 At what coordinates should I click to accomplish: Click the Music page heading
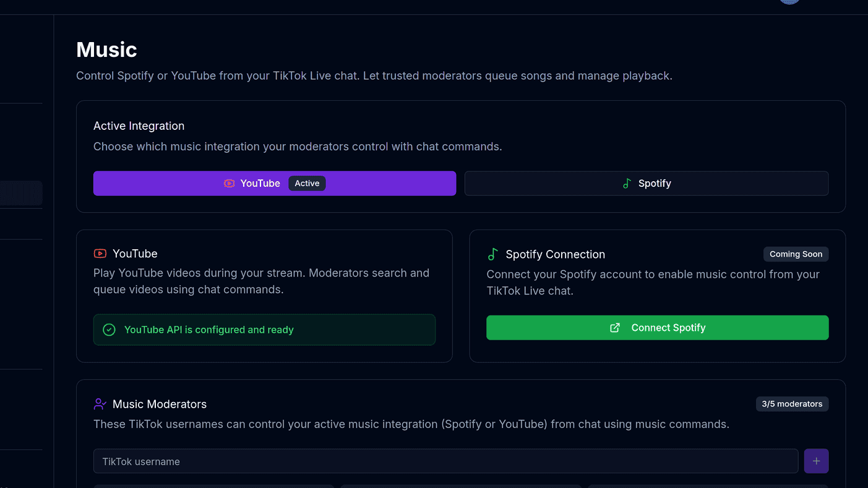click(106, 49)
